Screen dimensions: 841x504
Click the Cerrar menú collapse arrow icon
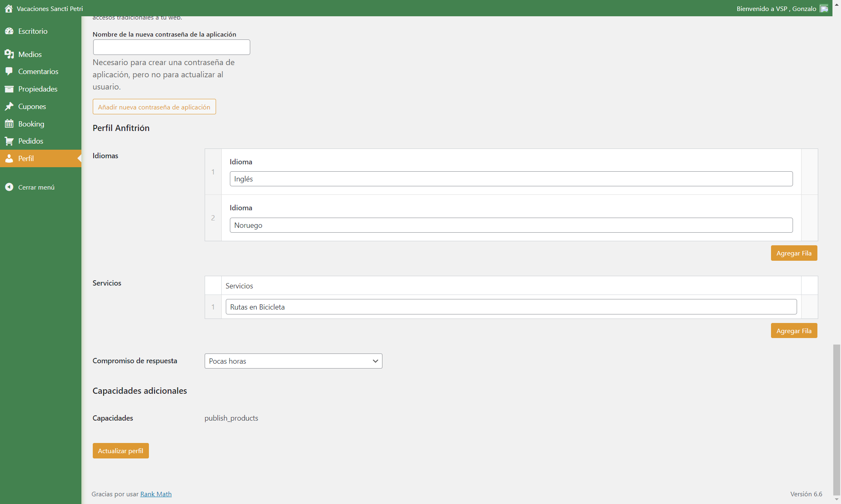point(9,187)
